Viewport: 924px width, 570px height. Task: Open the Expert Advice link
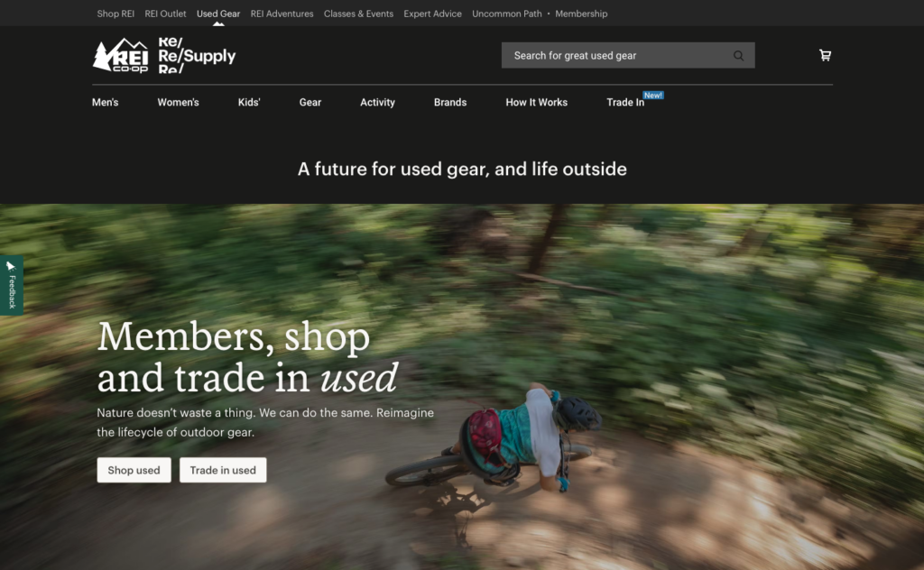pyautogui.click(x=432, y=14)
